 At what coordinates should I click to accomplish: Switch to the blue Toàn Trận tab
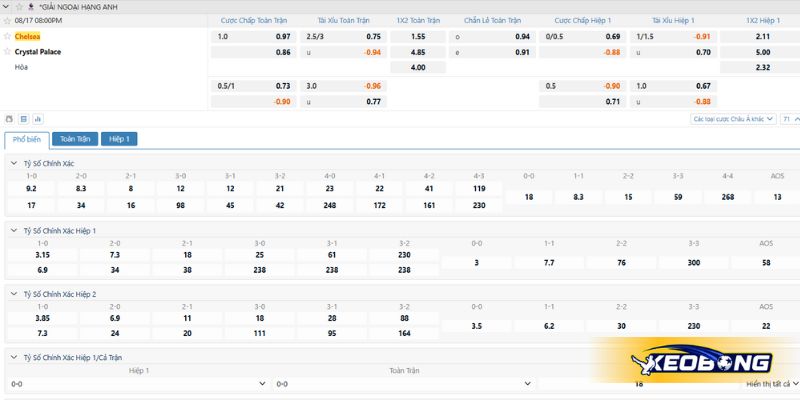tap(75, 139)
